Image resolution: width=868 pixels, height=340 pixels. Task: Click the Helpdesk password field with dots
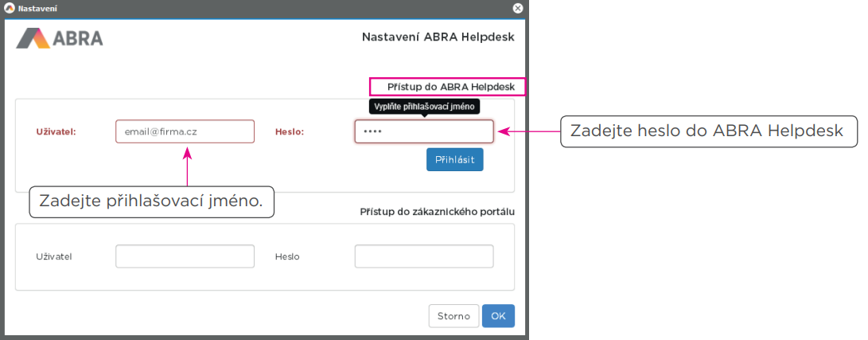pyautogui.click(x=423, y=131)
